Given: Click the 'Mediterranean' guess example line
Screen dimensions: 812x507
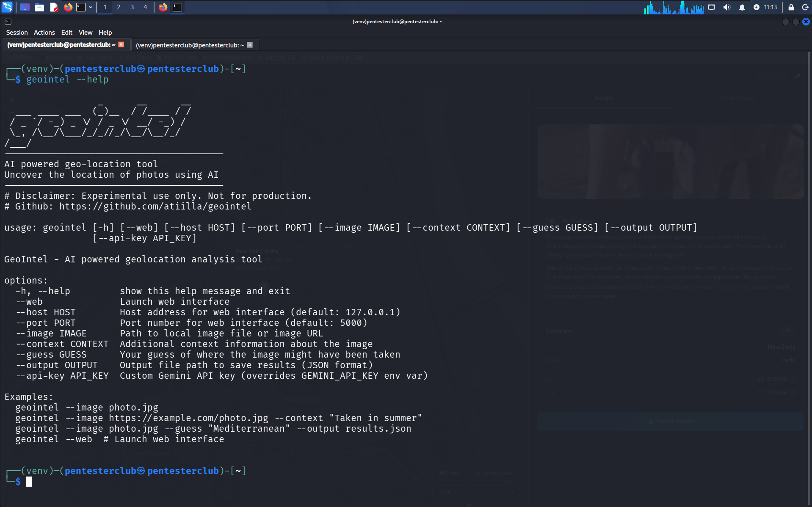Looking at the screenshot, I should pos(213,429).
